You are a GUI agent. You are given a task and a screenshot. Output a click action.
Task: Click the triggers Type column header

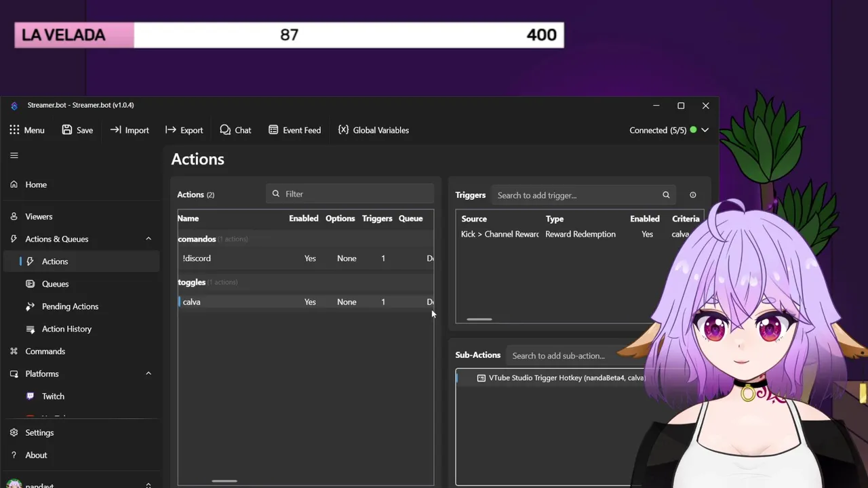555,219
